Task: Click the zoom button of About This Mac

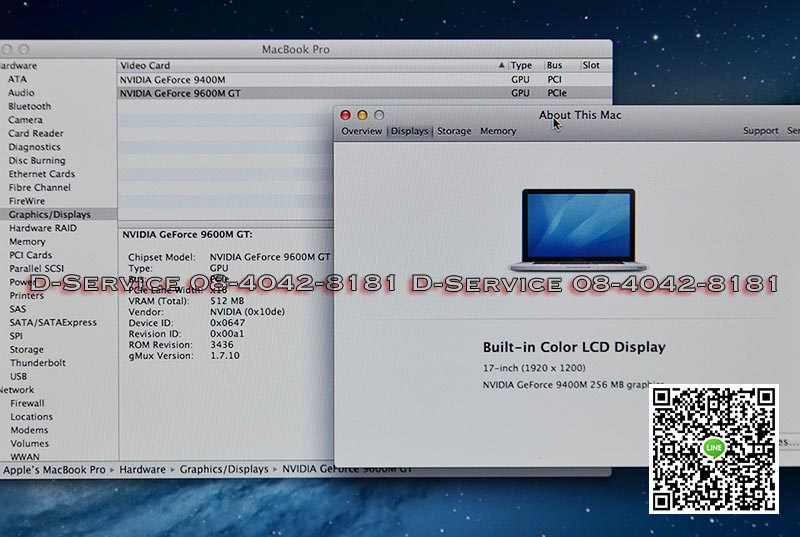Action: [379, 115]
